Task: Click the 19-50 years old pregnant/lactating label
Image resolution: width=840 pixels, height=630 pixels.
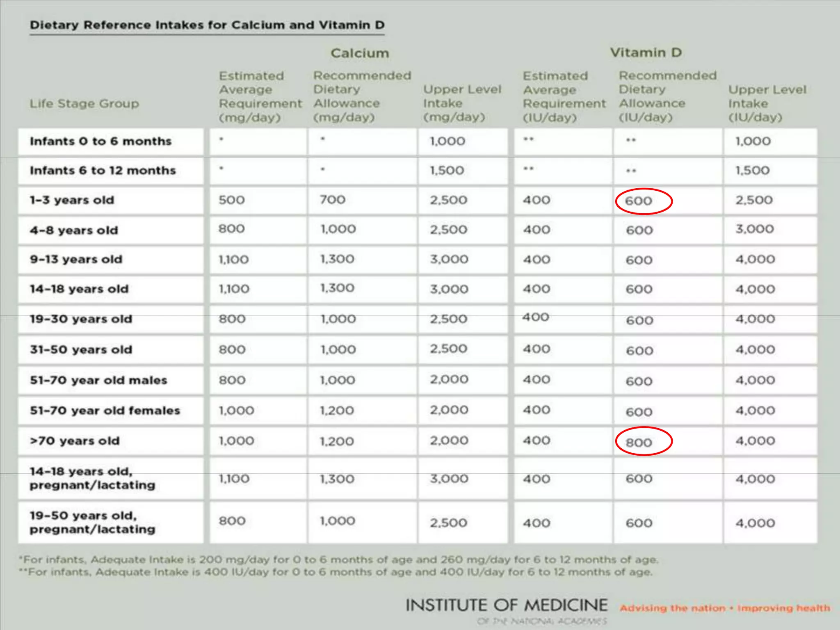Action: tap(92, 522)
